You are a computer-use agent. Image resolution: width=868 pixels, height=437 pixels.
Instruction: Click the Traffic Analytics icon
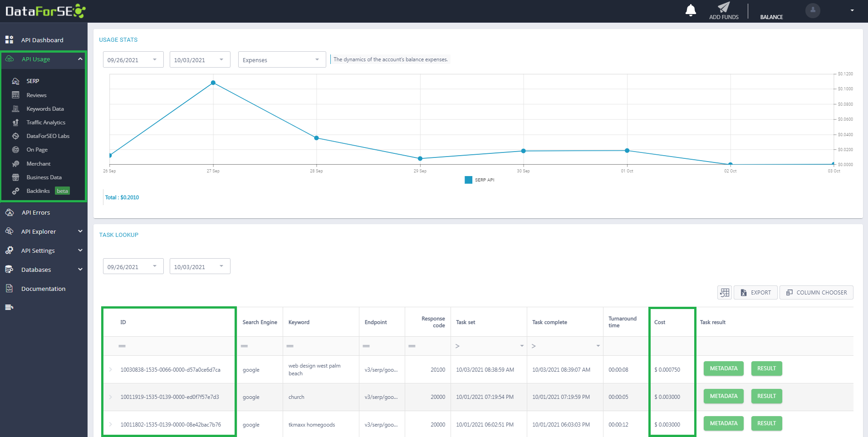[x=15, y=122]
